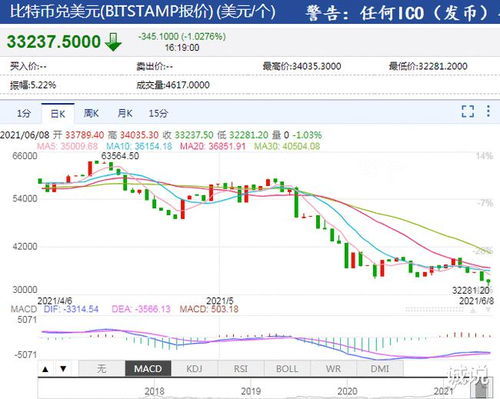Viewport: 500px width, 399px height.
Task: Select the DMI indicator button
Action: point(380,369)
